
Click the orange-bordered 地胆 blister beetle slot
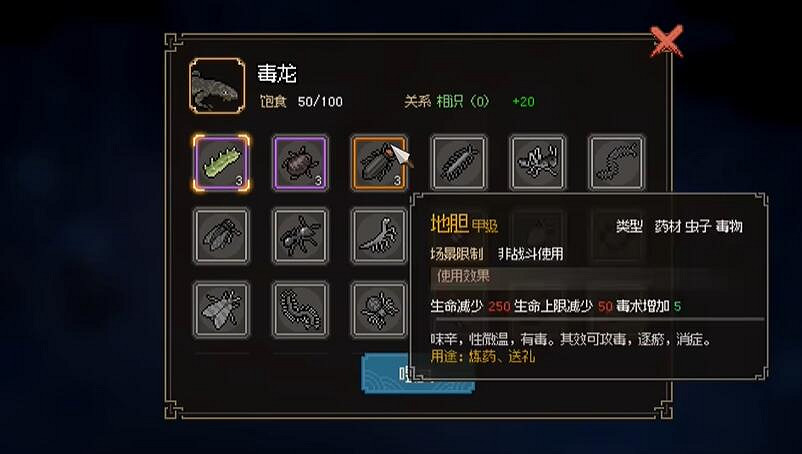[x=379, y=163]
